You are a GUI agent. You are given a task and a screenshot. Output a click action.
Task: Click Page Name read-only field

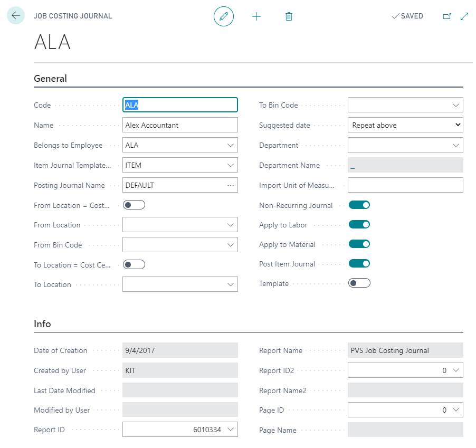click(x=405, y=430)
